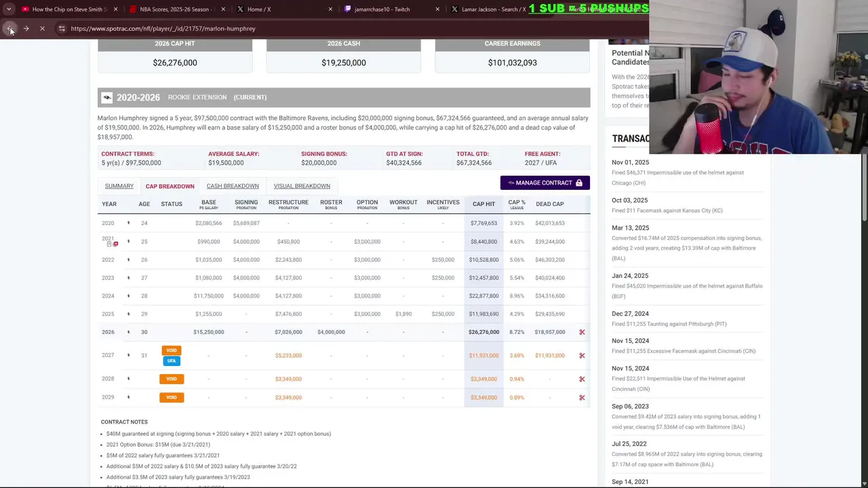Close the Steve Smith YouTube tab
Viewport: 868px width, 488px height.
pos(115,9)
